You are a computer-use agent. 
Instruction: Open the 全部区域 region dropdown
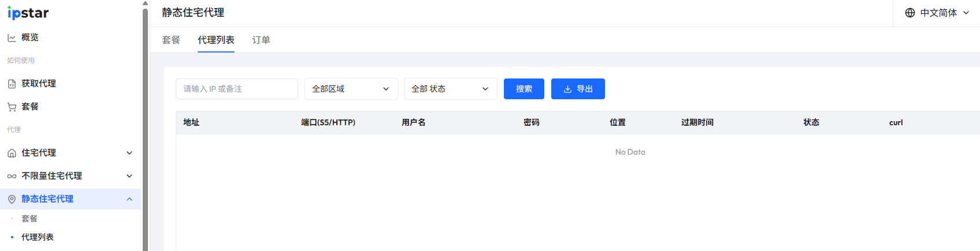click(x=351, y=89)
